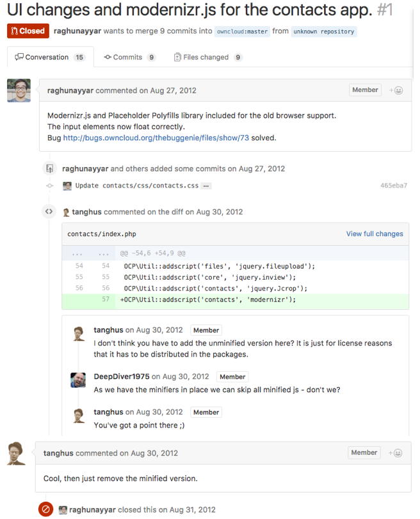Image resolution: width=420 pixels, height=519 pixels.
Task: Open the Files changed tab
Action: coord(207,57)
